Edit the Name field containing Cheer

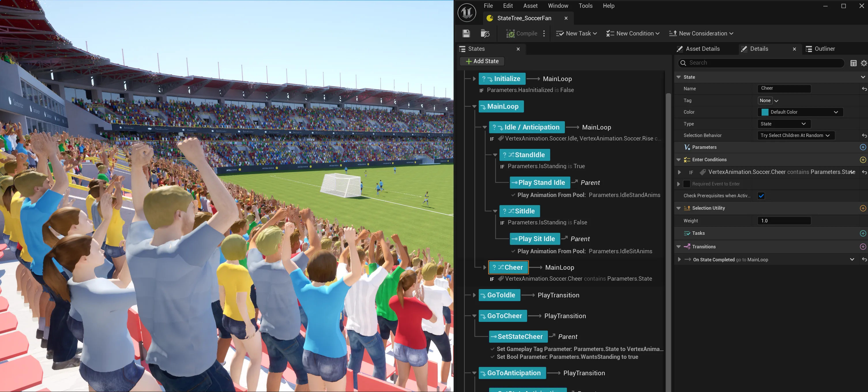[x=784, y=89]
